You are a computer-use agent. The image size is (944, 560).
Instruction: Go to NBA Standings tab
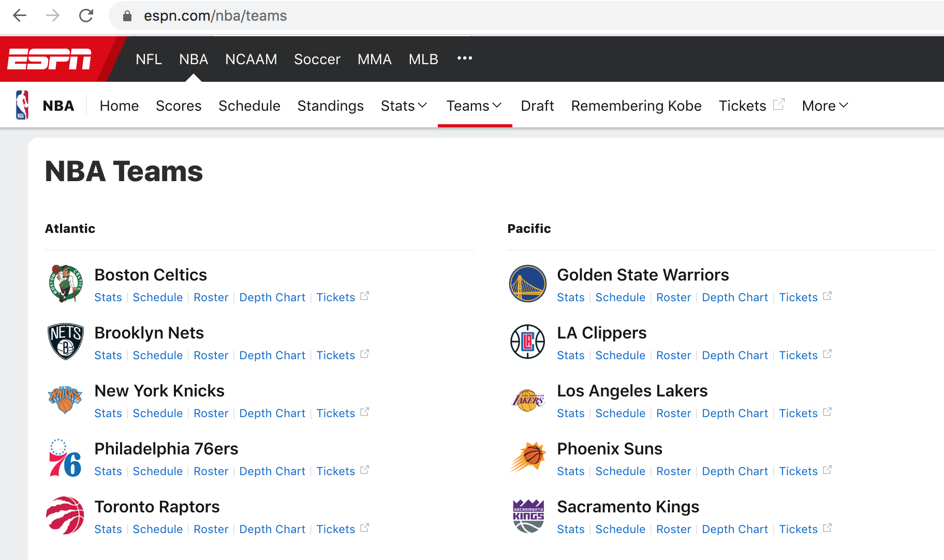(331, 106)
